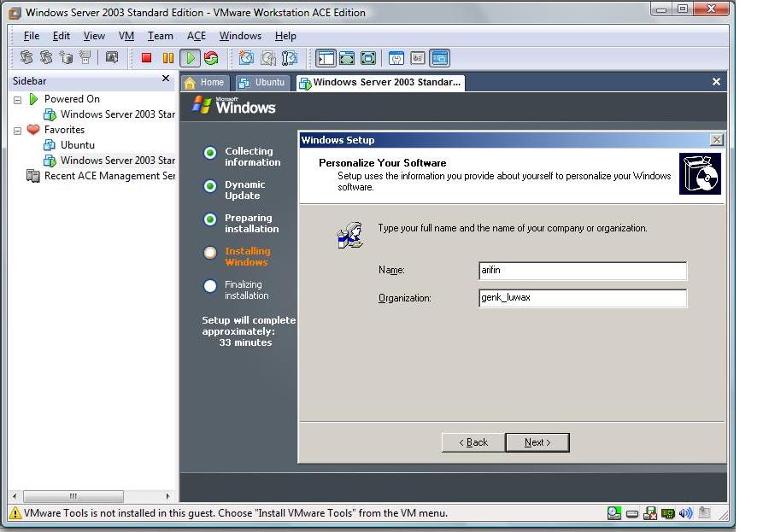Collapse the Powered On tree node
This screenshot has width=769, height=532.
point(18,100)
